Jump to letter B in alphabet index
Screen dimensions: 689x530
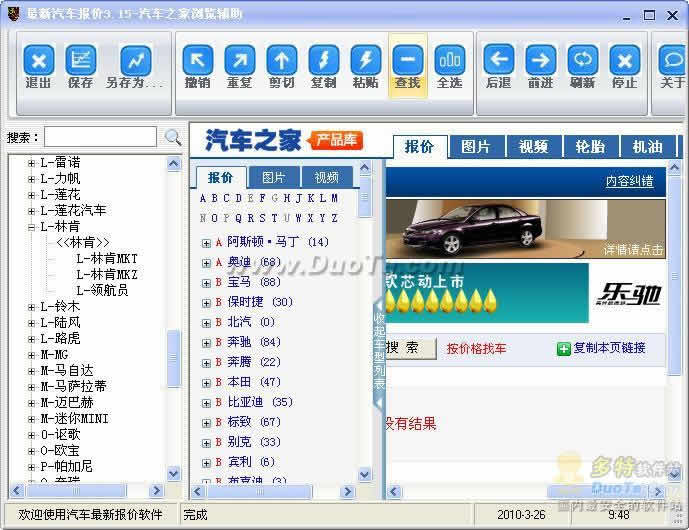[x=214, y=199]
